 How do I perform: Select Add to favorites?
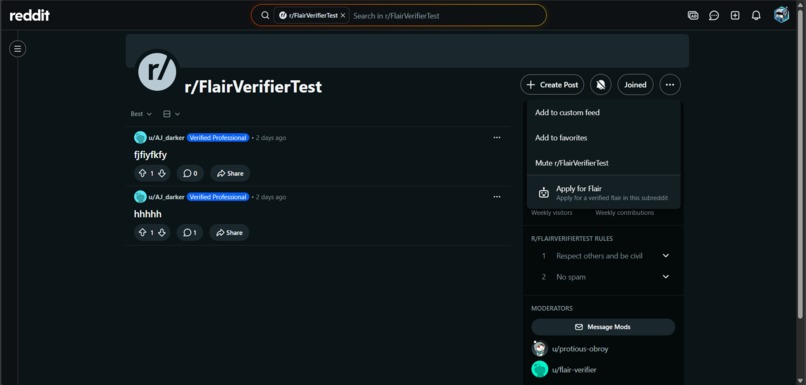[x=603, y=138]
